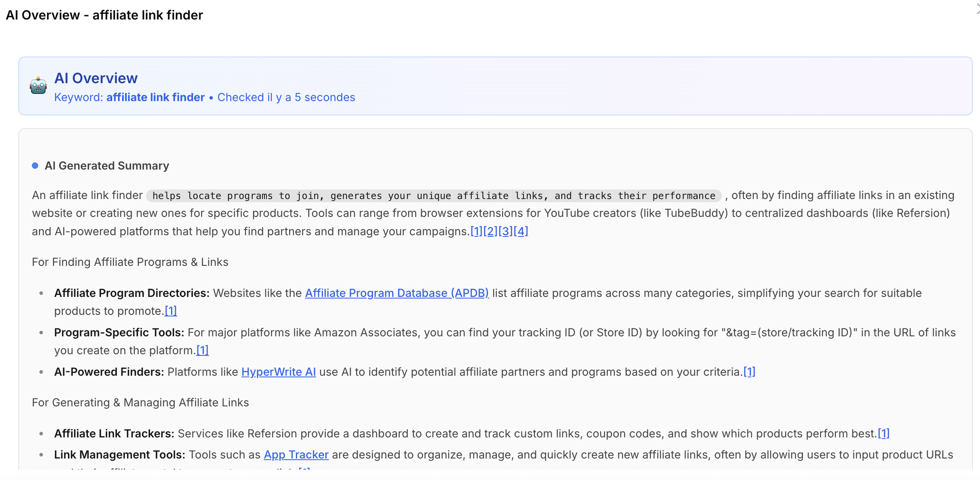
Task: Click the 'Program-Specific Tools:' label
Action: 119,332
